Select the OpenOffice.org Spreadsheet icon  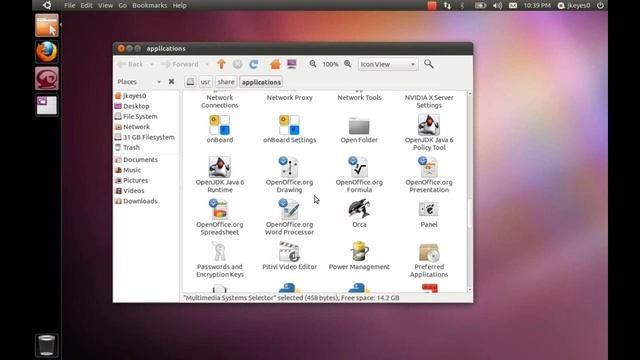220,209
